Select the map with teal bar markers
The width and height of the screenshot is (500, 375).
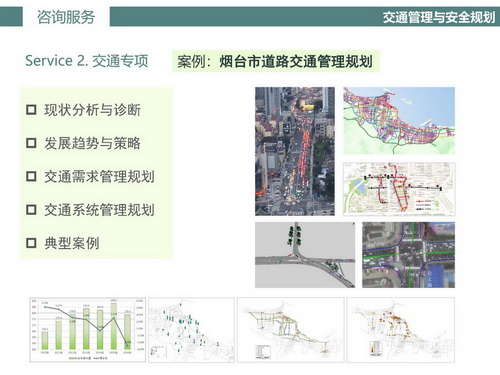pos(192,330)
